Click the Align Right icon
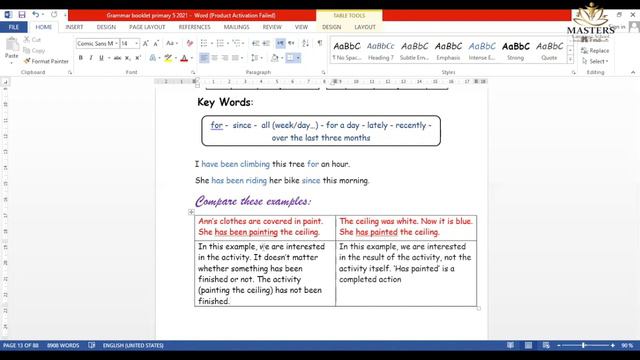Viewport: 640px width, 360px height. [x=225, y=58]
